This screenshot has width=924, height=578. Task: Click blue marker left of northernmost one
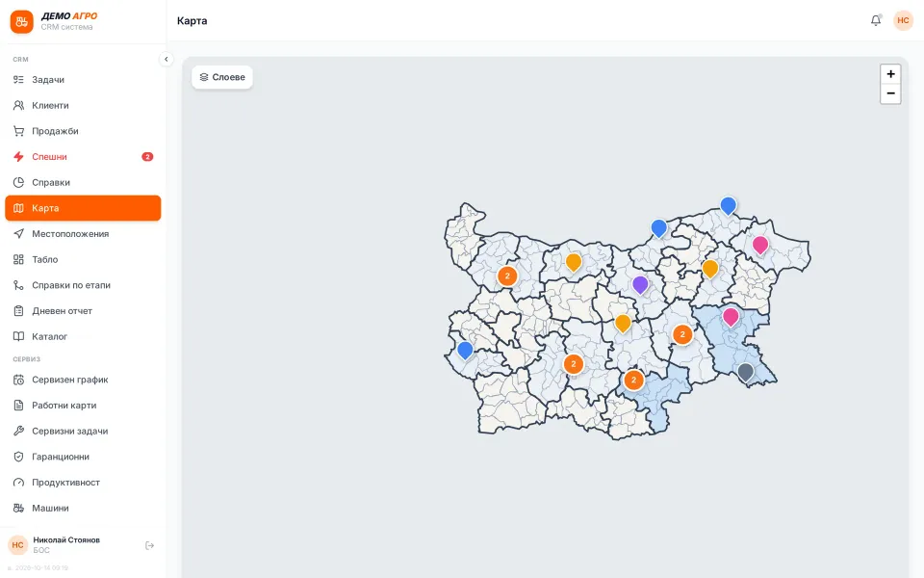point(658,229)
